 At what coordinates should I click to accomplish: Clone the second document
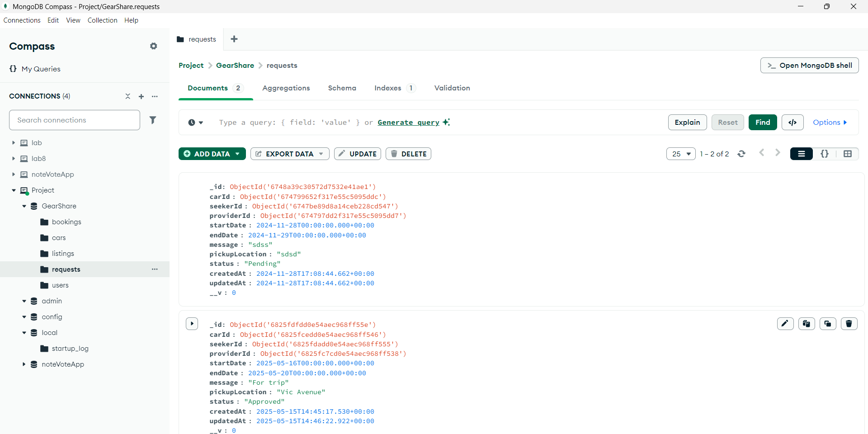coord(828,324)
